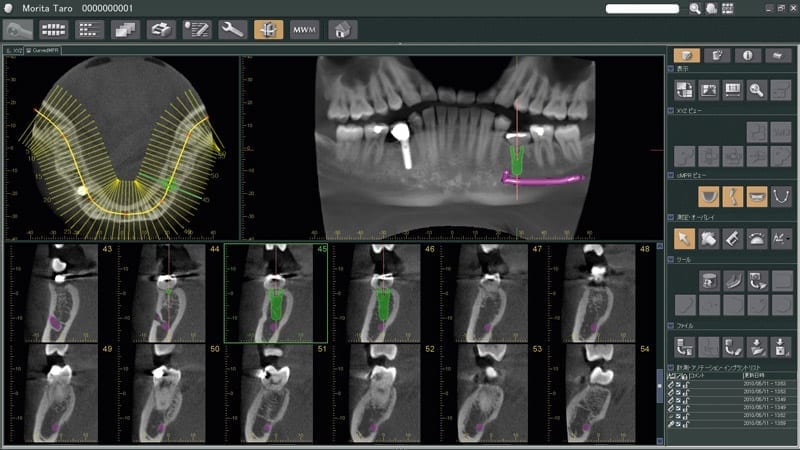Open the MWM toolbar button
The image size is (800, 450).
click(305, 30)
